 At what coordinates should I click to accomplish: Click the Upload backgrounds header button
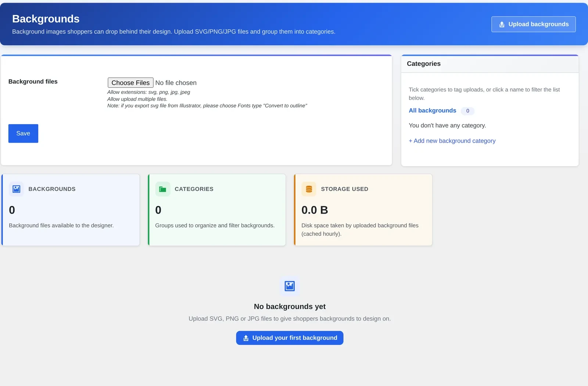(x=533, y=24)
